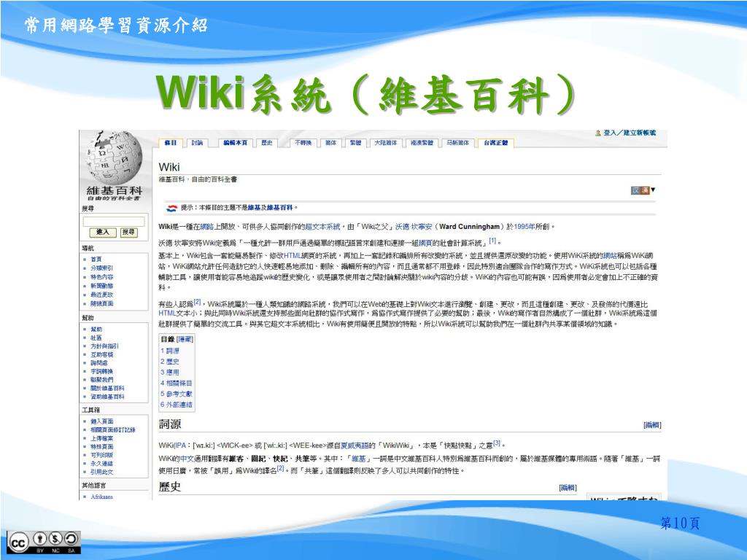Screen dimensions: 747x560
Task: Select the 台灣正體 variant tab
Action: point(496,143)
